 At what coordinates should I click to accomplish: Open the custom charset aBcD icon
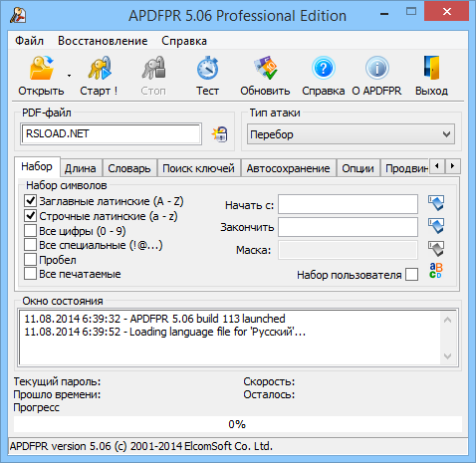click(436, 271)
